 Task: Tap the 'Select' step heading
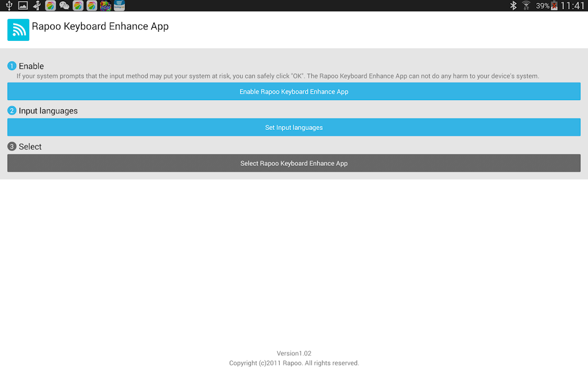pos(30,147)
